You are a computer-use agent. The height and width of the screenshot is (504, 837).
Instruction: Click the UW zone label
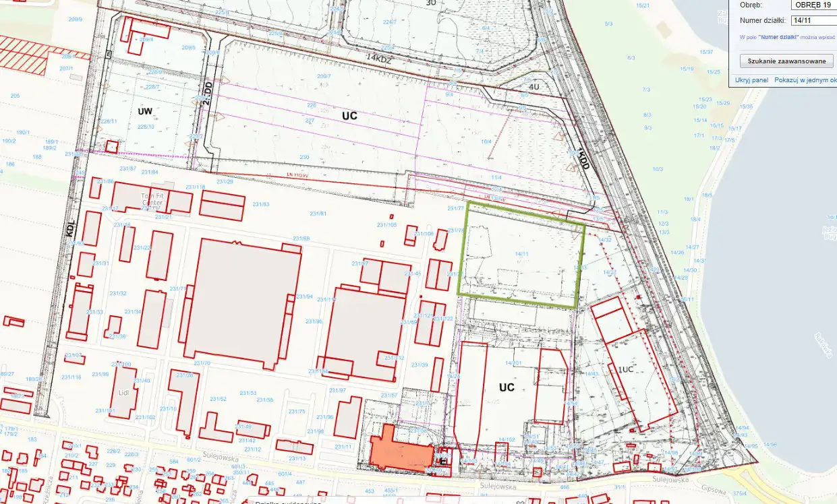point(144,111)
